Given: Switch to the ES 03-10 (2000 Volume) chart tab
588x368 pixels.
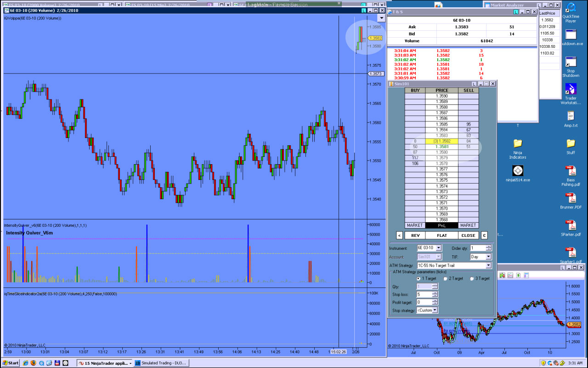Looking at the screenshot, I should click(62, 5).
